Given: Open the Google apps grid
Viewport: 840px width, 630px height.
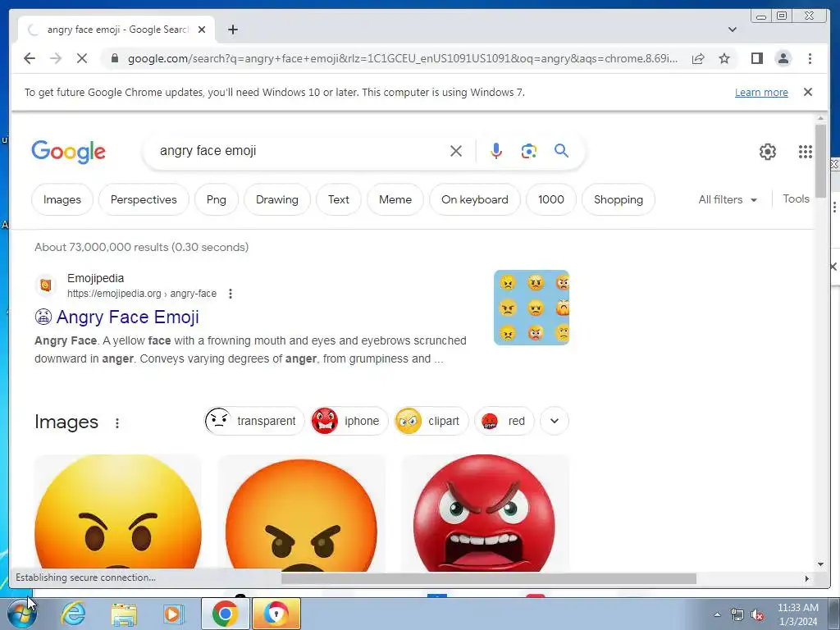Looking at the screenshot, I should coord(806,152).
